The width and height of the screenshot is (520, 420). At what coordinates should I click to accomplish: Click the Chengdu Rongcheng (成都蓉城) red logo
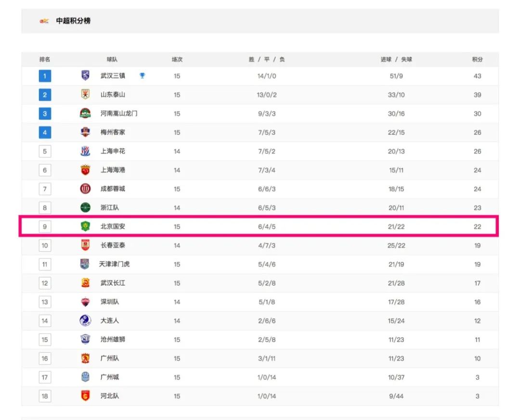[x=85, y=189]
